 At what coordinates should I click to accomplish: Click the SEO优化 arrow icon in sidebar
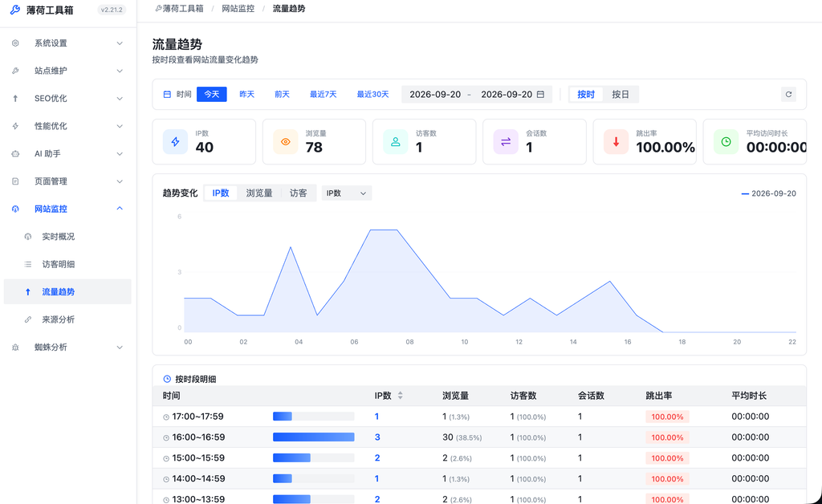coord(15,99)
